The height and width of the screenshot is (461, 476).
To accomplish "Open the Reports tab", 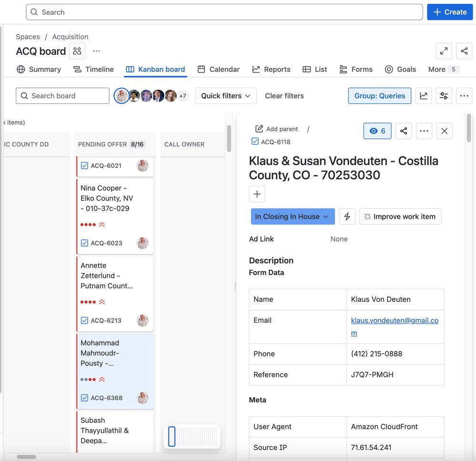I will [272, 69].
